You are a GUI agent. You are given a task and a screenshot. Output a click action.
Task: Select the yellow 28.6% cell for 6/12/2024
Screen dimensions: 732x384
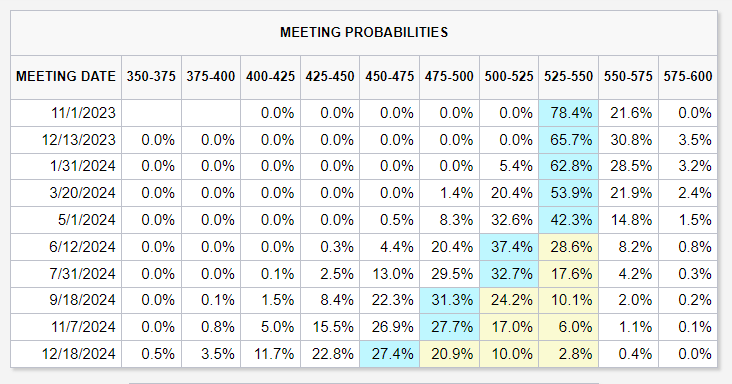pyautogui.click(x=569, y=247)
